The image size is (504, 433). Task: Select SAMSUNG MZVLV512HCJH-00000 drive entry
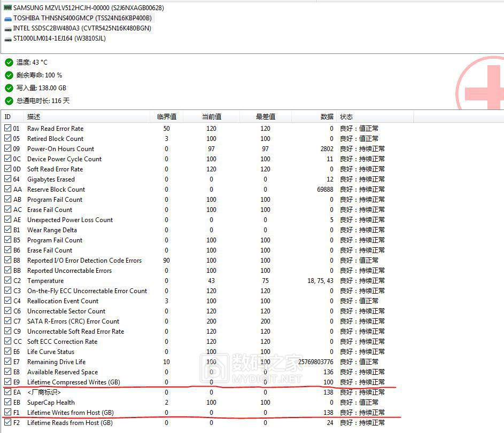(88, 7)
